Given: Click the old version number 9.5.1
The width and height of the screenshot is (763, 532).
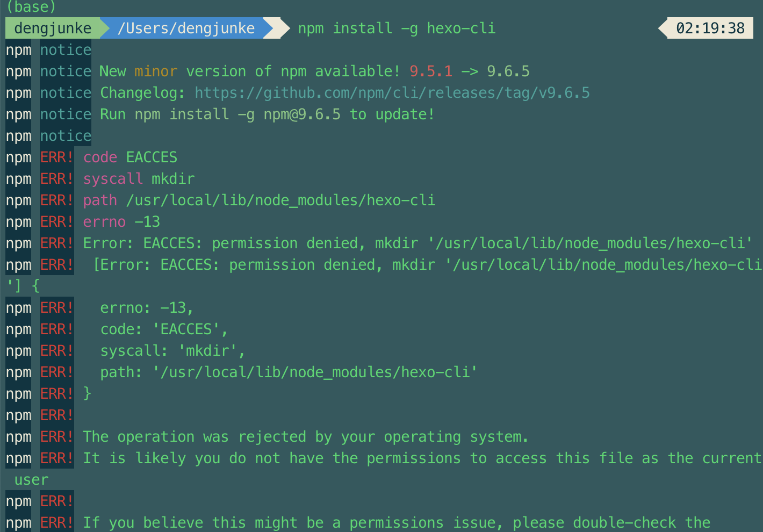Looking at the screenshot, I should pyautogui.click(x=431, y=71).
